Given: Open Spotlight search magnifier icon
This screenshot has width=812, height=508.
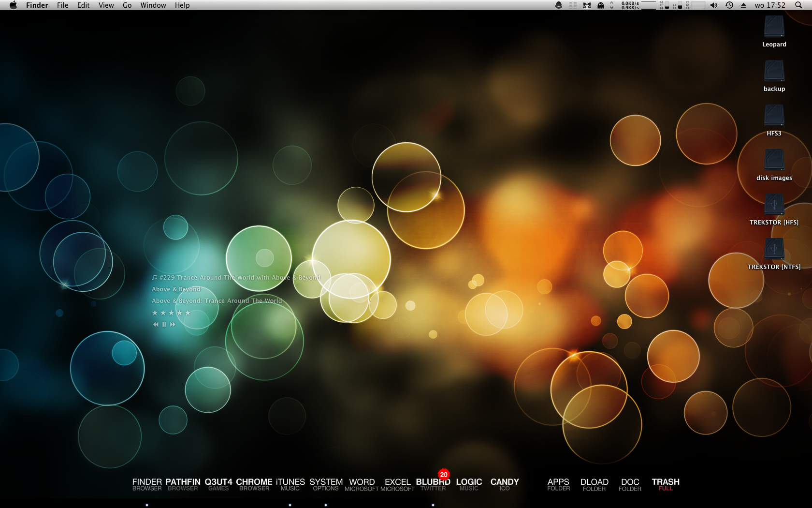Looking at the screenshot, I should pyautogui.click(x=798, y=5).
